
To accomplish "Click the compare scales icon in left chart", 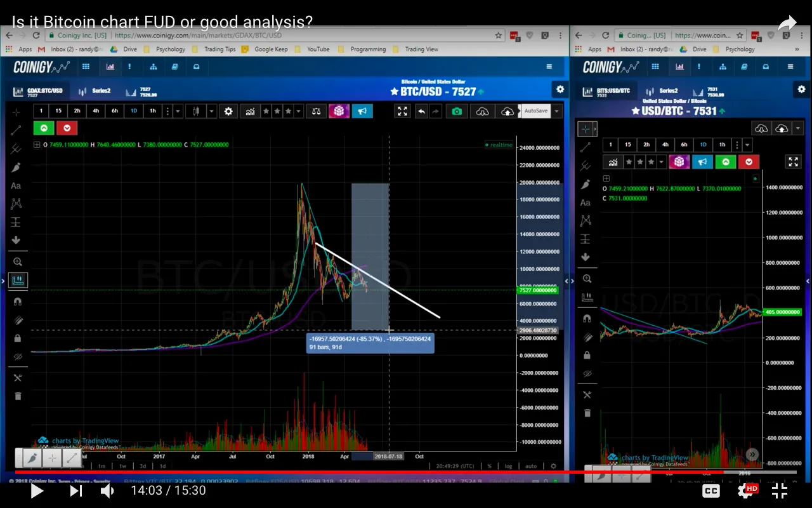I will coord(315,111).
